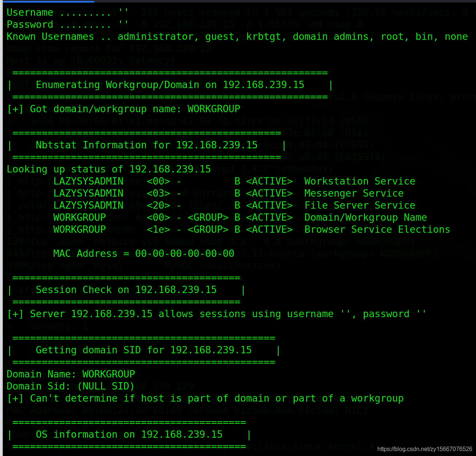The width and height of the screenshot is (476, 456).
Task: Click the 'Known Usernames' line
Action: 237,37
